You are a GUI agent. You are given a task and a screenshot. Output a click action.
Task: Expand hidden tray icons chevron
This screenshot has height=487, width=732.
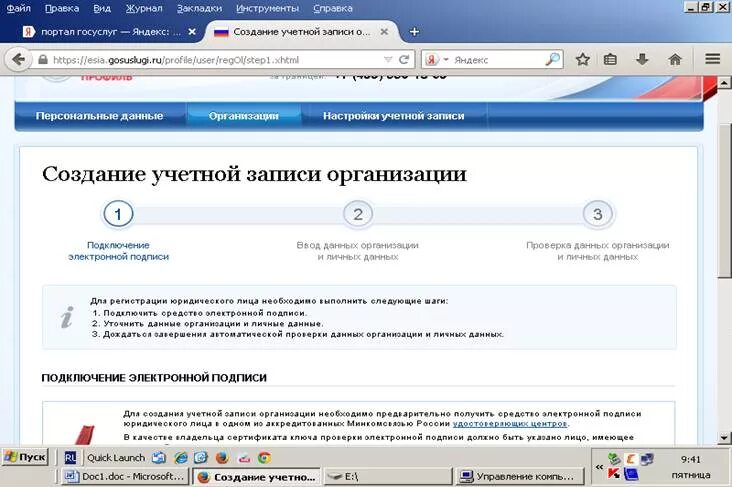[x=599, y=467]
